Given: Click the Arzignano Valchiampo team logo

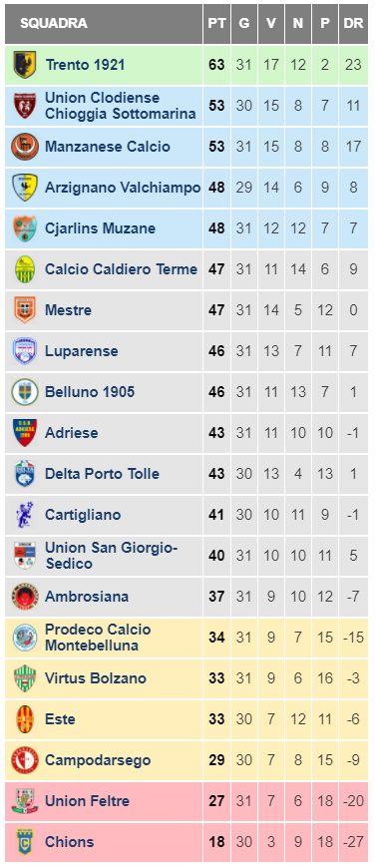Looking at the screenshot, I should (x=25, y=188).
